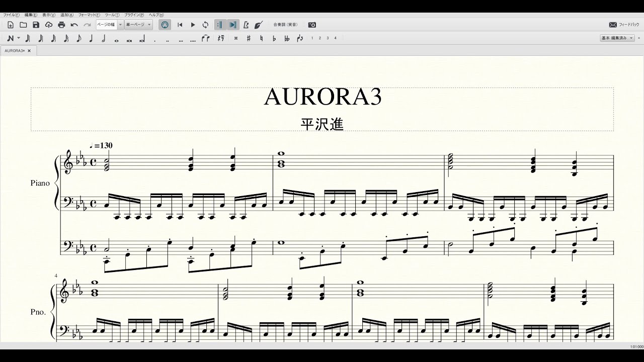Open the ページの幅 zoom dropdown
Screen dimensions: 644x362
point(120,25)
